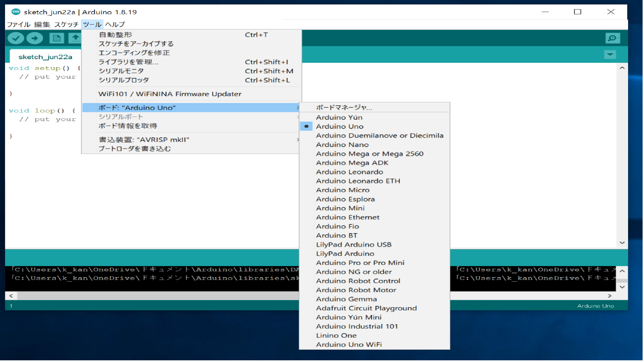Select the Arduino Nano board
This screenshot has height=362, width=644.
375,145
